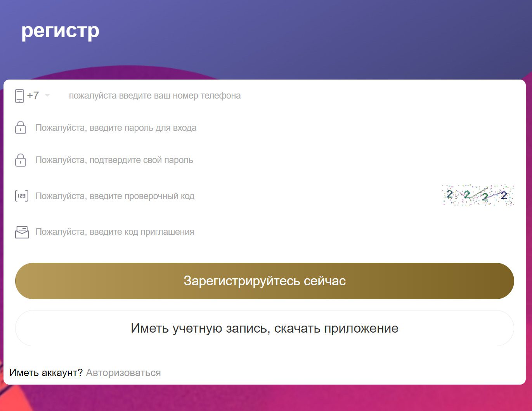Focus the phone number input field
Image resolution: width=532 pixels, height=411 pixels.
pyautogui.click(x=291, y=95)
